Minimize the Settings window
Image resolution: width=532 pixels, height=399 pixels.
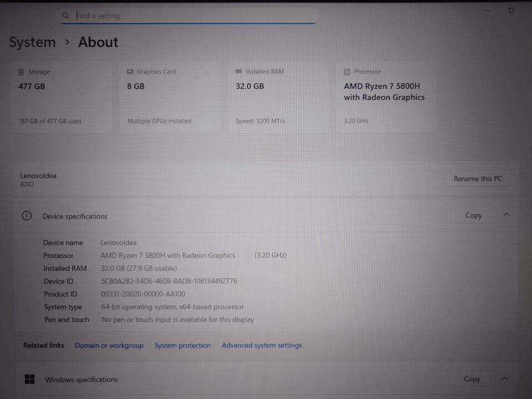click(x=488, y=11)
